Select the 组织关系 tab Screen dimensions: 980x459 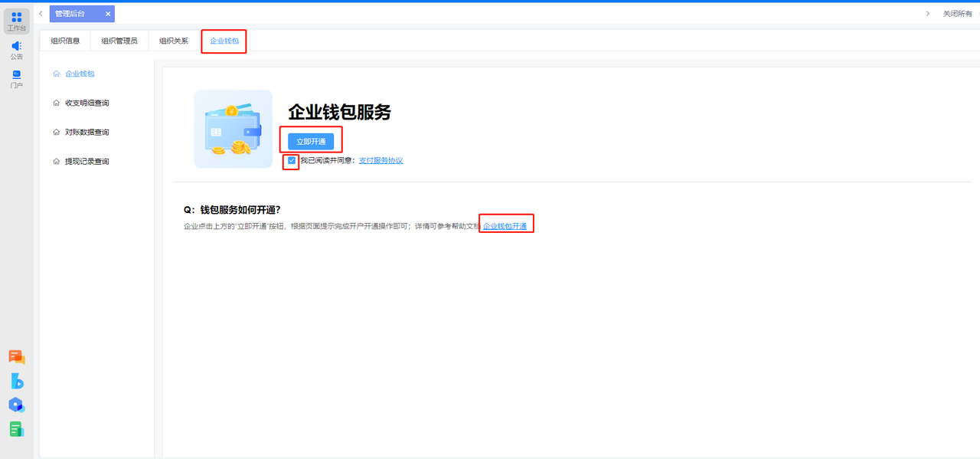(x=174, y=41)
